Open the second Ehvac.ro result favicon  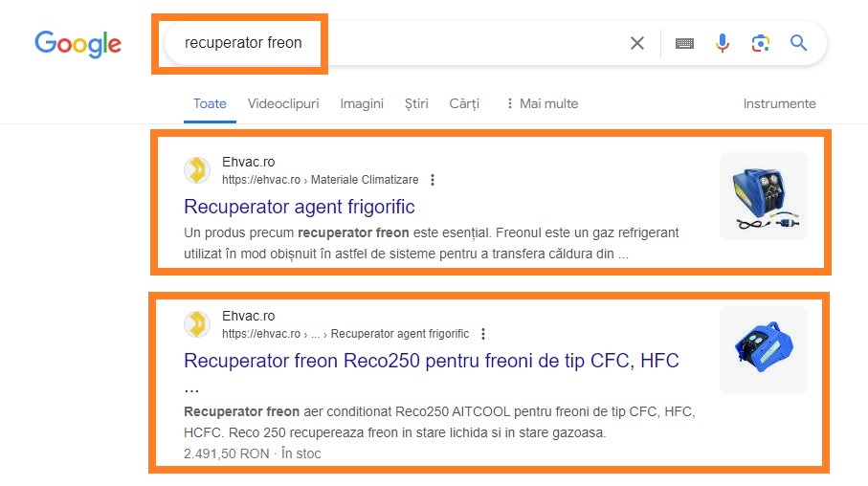click(196, 324)
